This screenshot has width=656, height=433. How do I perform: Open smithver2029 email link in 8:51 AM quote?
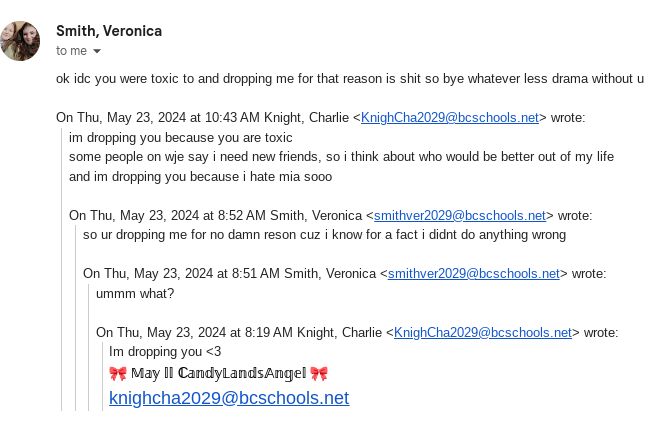pyautogui.click(x=473, y=274)
